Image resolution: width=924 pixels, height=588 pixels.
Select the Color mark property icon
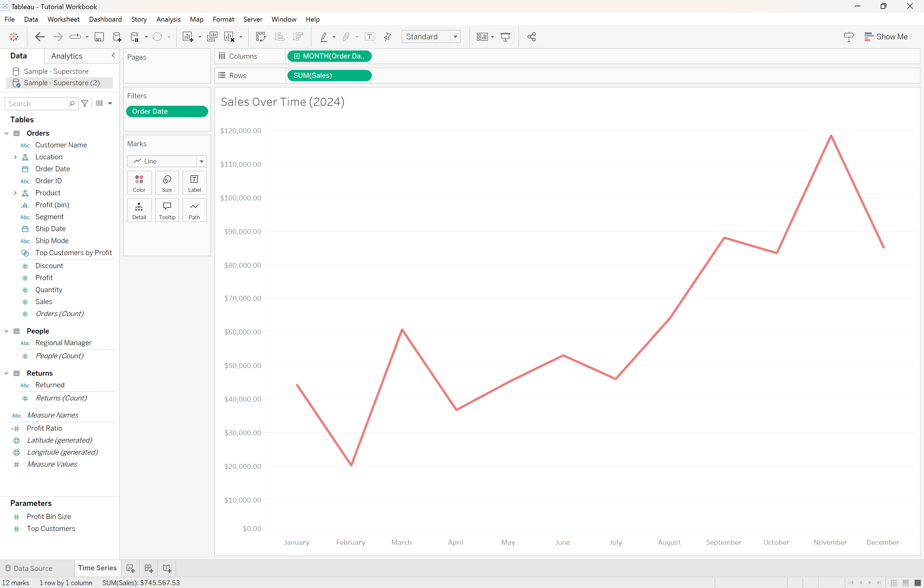[139, 183]
